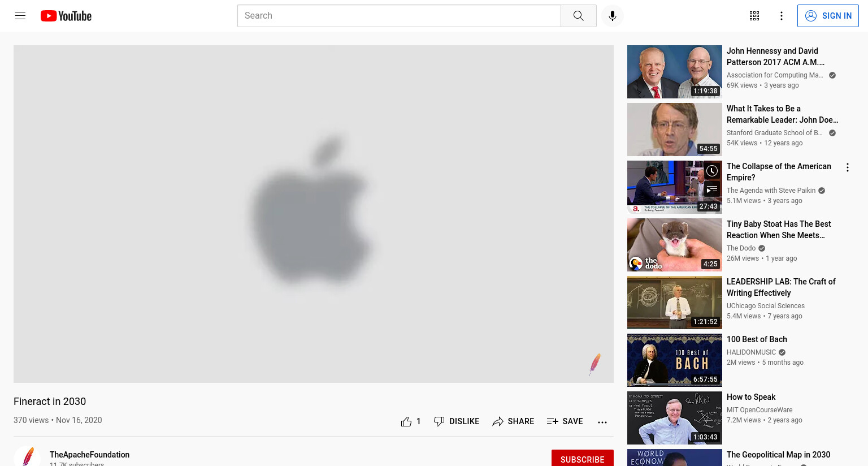This screenshot has width=868, height=466.
Task: Click the SIGN IN button
Action: pos(828,16)
